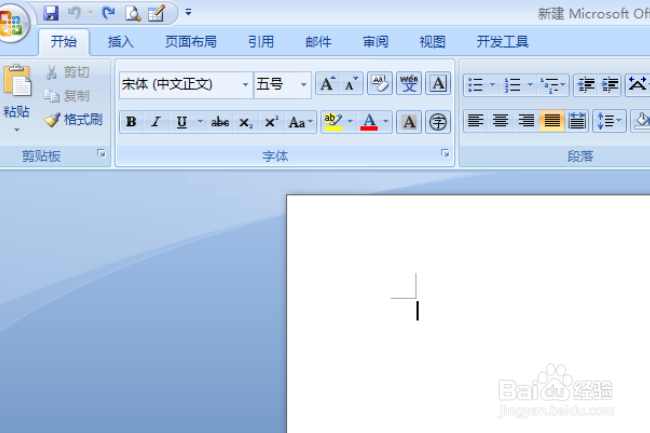Apply character border
The height and width of the screenshot is (433, 650).
tap(438, 83)
